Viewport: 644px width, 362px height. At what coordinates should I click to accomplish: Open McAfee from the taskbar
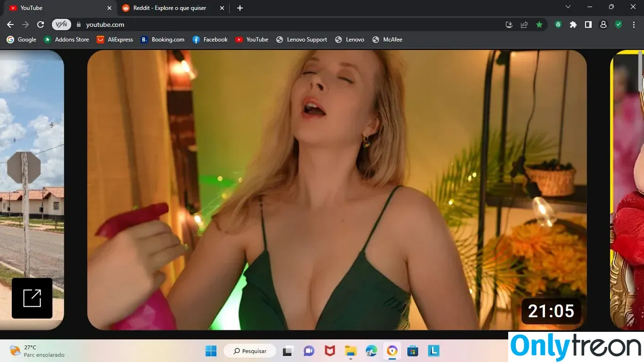coord(330,351)
